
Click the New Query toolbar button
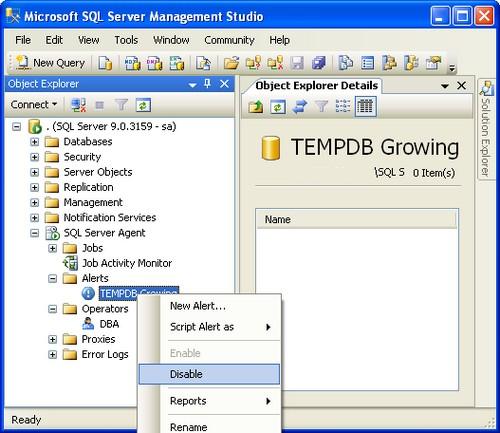pyautogui.click(x=51, y=63)
